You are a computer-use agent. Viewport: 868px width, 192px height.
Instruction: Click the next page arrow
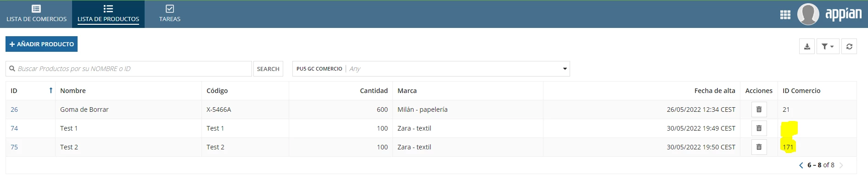pos(841,165)
